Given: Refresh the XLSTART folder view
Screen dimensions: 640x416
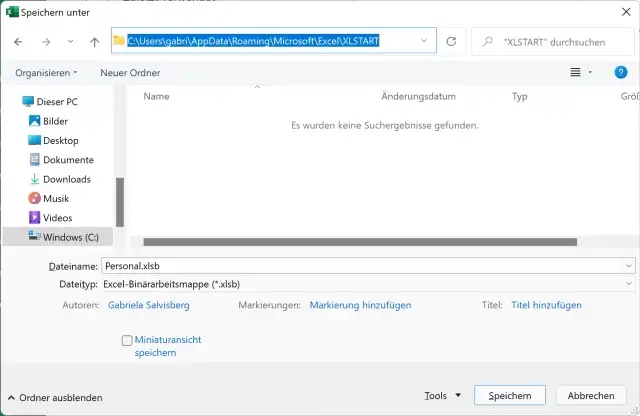Looking at the screenshot, I should (x=451, y=41).
